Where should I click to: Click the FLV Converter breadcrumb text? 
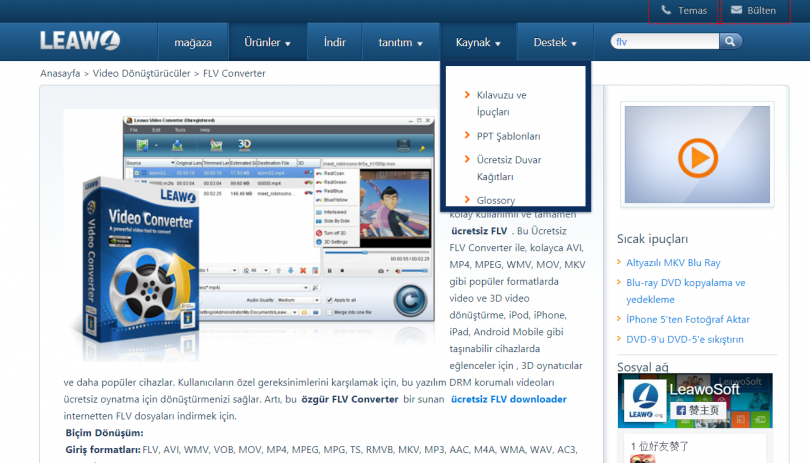[234, 73]
